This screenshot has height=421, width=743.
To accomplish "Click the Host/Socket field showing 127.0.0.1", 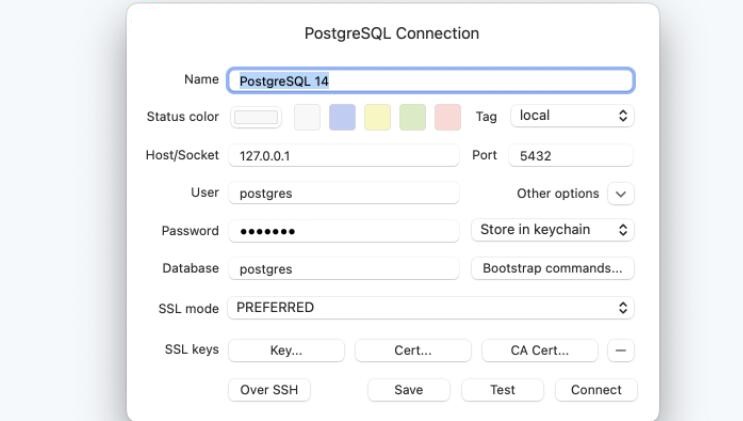I will tap(344, 156).
